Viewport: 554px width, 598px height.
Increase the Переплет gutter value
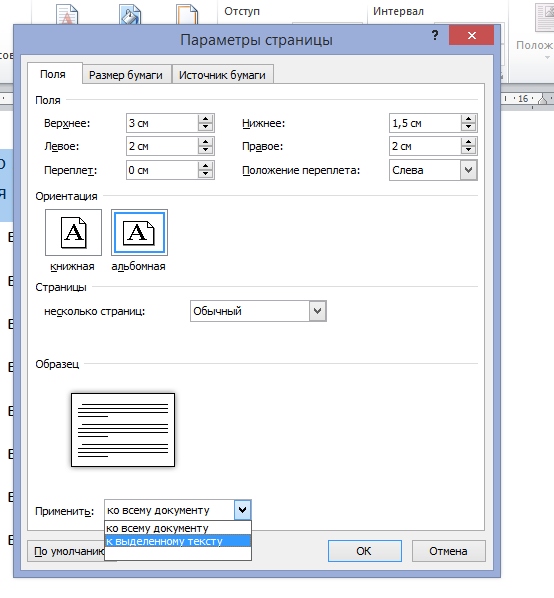(x=206, y=166)
